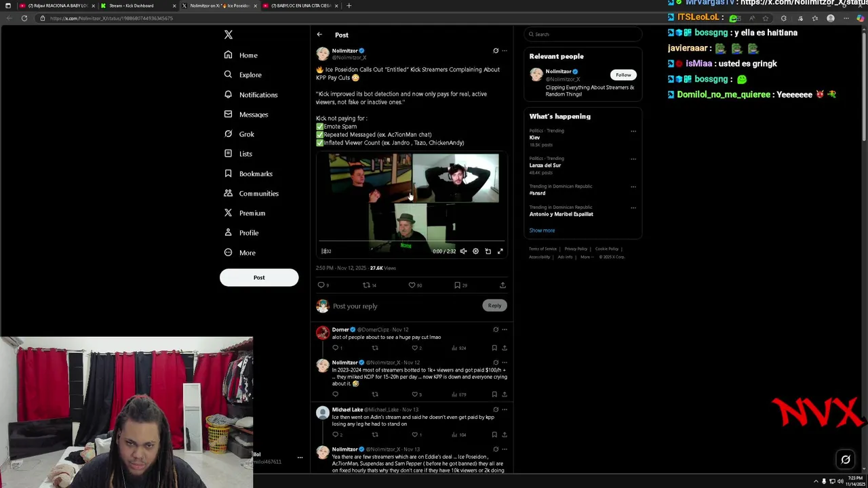
Task: Open Grok from the sidebar
Action: (x=239, y=134)
